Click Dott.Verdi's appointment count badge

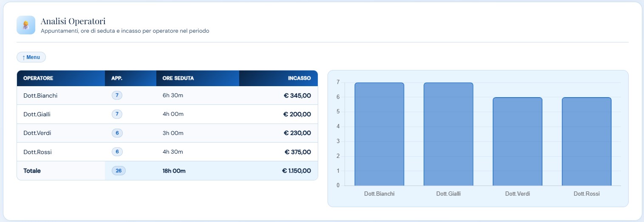[x=117, y=133]
